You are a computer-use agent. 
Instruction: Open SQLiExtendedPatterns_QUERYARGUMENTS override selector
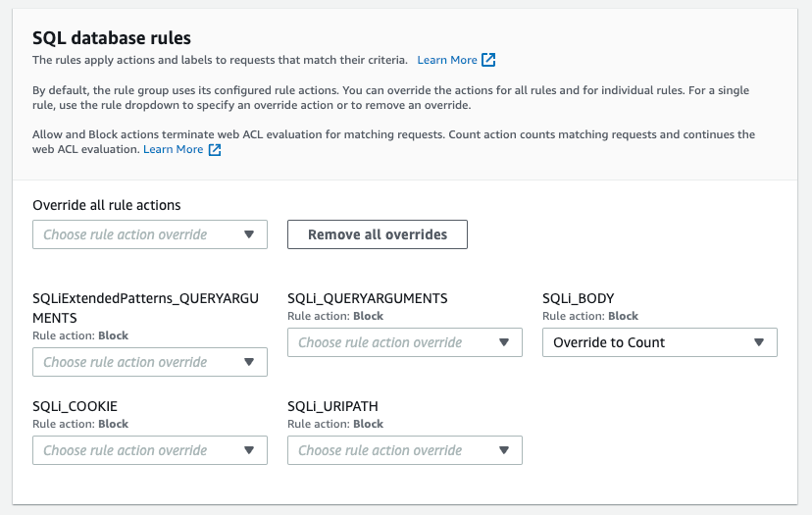click(x=150, y=362)
